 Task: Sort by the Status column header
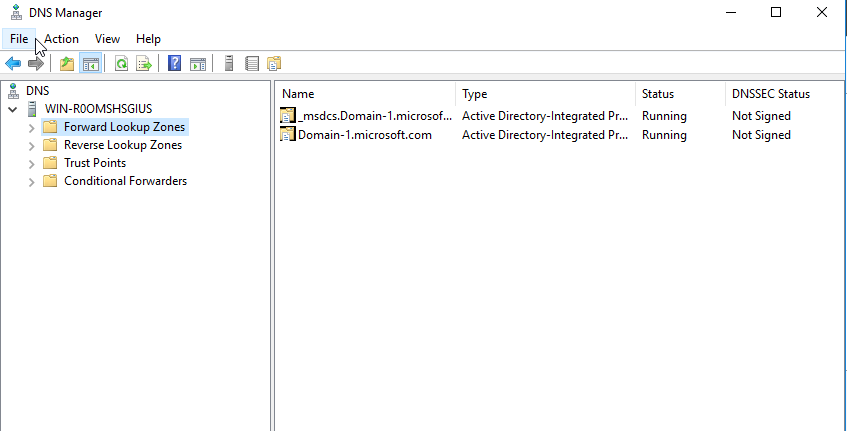click(680, 94)
